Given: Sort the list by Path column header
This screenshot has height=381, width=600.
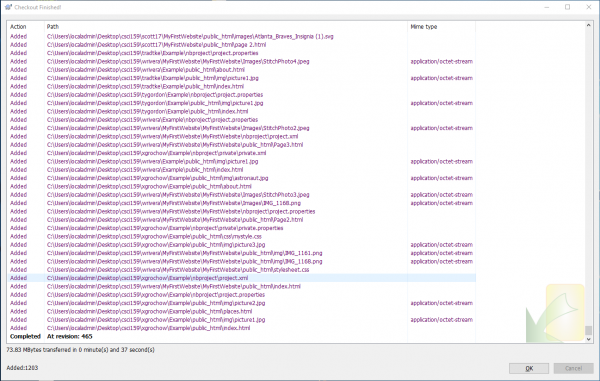Looking at the screenshot, I should 53,26.
